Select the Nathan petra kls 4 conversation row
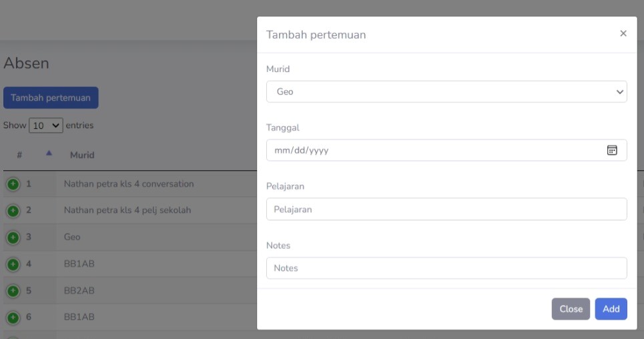This screenshot has height=339, width=644. [x=129, y=184]
